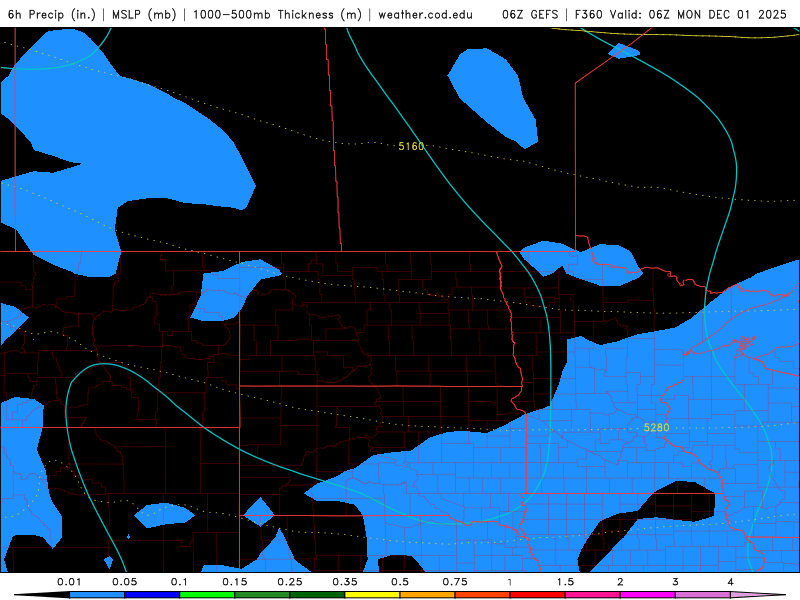800x600 pixels.
Task: Click the '0.05' legend value
Action: click(124, 582)
